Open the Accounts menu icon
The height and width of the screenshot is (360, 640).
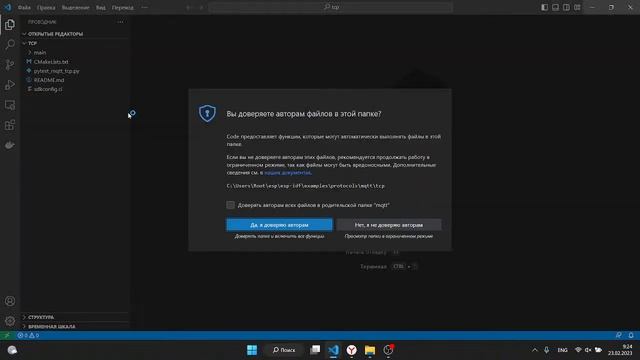point(10,301)
